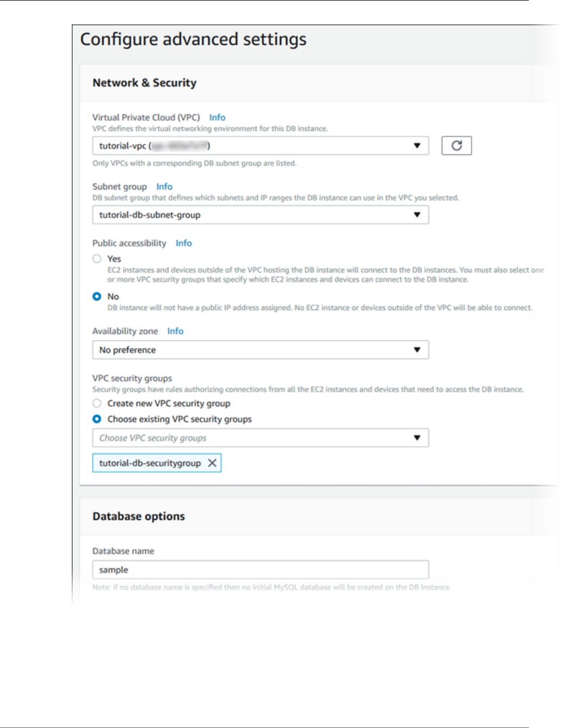Remove the tutorial-db-securitygroup tag
The width and height of the screenshot is (562, 728).
pyautogui.click(x=212, y=463)
